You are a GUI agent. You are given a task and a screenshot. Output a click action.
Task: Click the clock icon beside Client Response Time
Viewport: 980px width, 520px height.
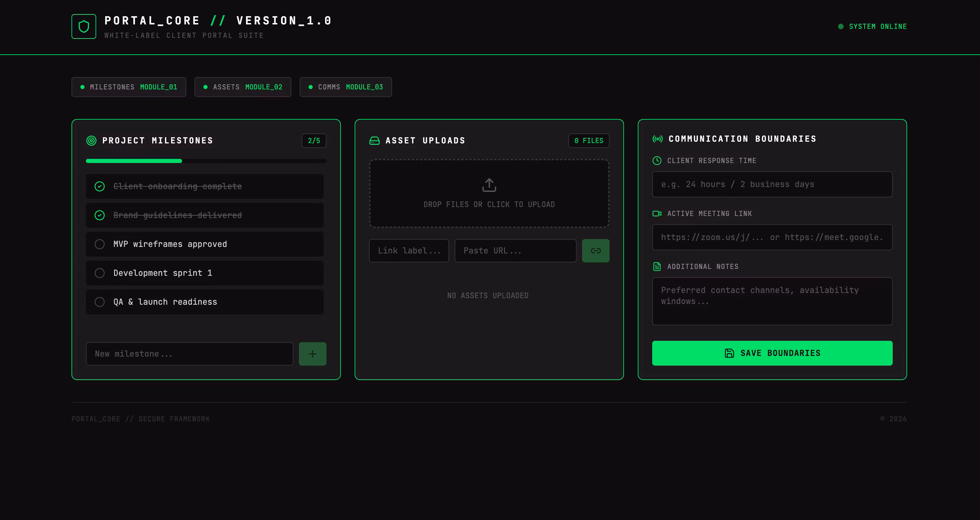click(x=657, y=160)
